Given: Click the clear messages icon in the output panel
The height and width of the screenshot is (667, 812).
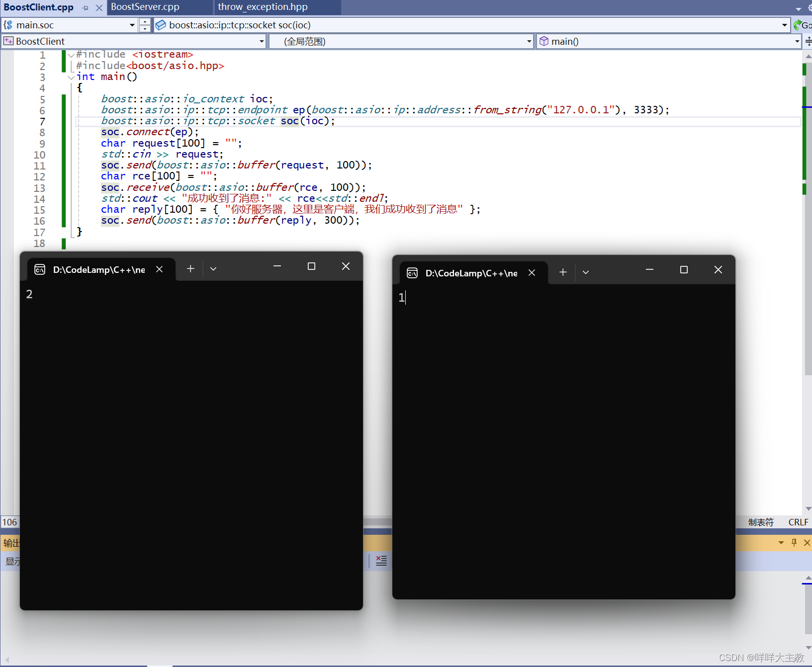Looking at the screenshot, I should pos(381,560).
